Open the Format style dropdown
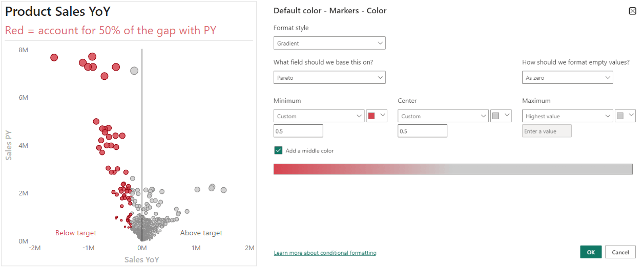Viewport: 644px width, 267px height. (329, 43)
